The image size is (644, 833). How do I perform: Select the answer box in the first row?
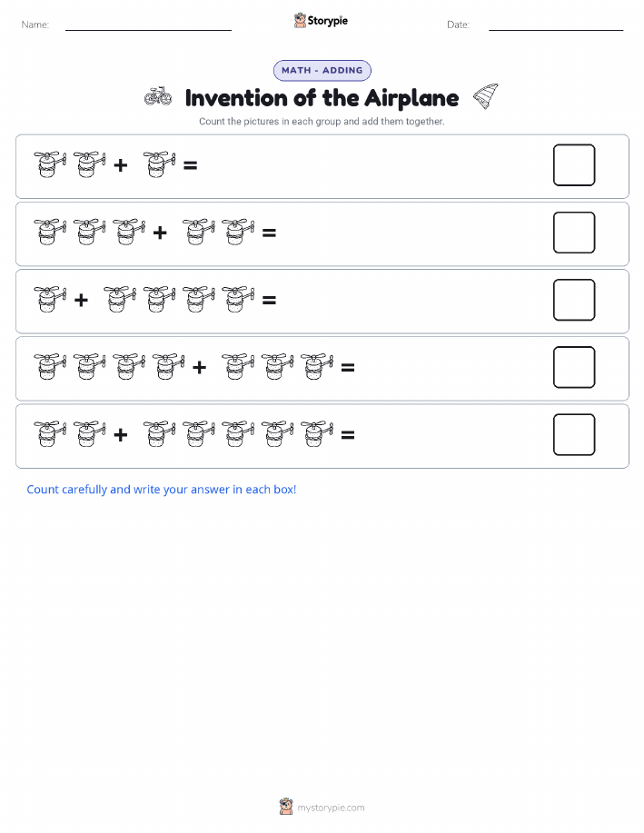click(574, 165)
